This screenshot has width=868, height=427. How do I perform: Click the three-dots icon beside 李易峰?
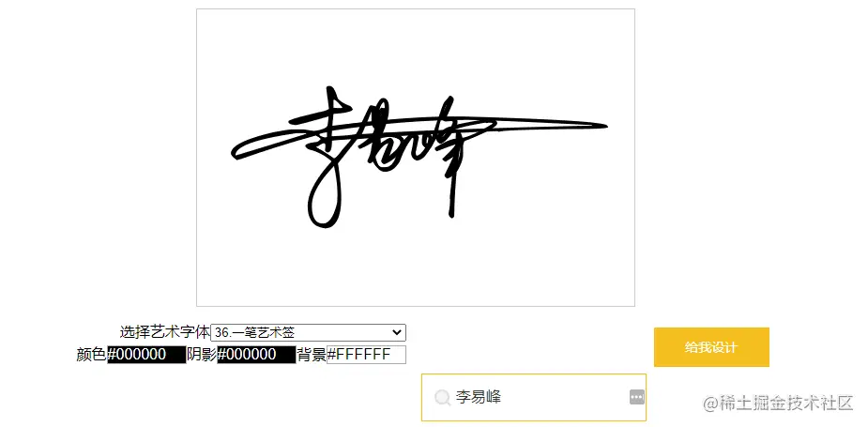click(637, 397)
